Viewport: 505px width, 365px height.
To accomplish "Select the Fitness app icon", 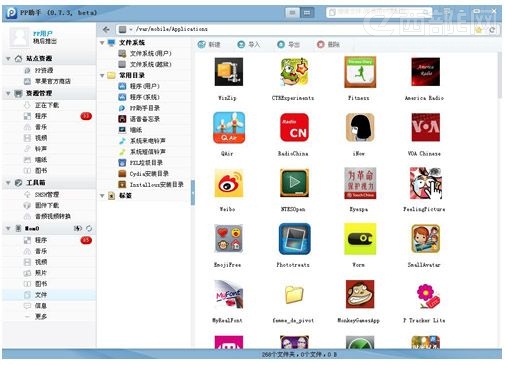I will pyautogui.click(x=360, y=72).
